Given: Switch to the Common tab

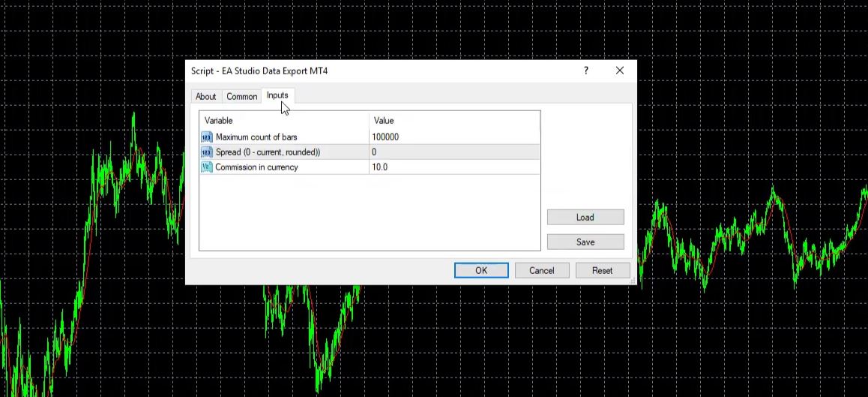Looking at the screenshot, I should point(242,97).
